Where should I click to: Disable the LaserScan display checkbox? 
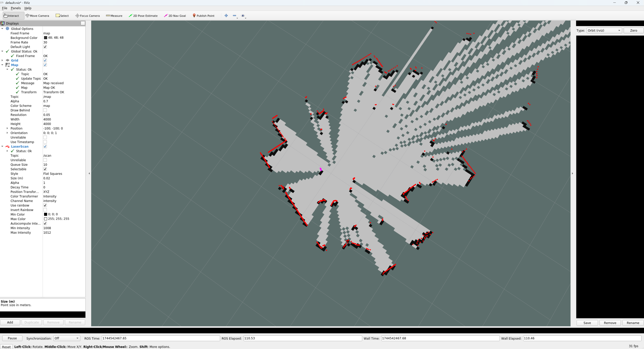click(45, 146)
